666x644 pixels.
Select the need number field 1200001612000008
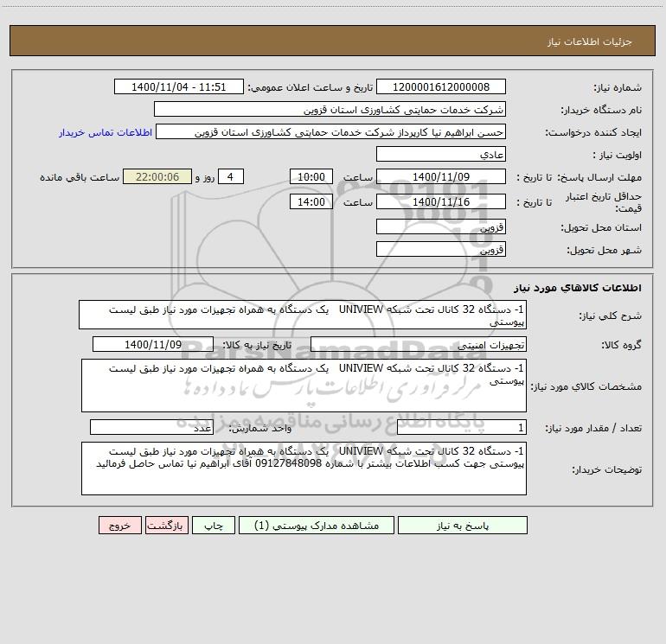tap(441, 87)
